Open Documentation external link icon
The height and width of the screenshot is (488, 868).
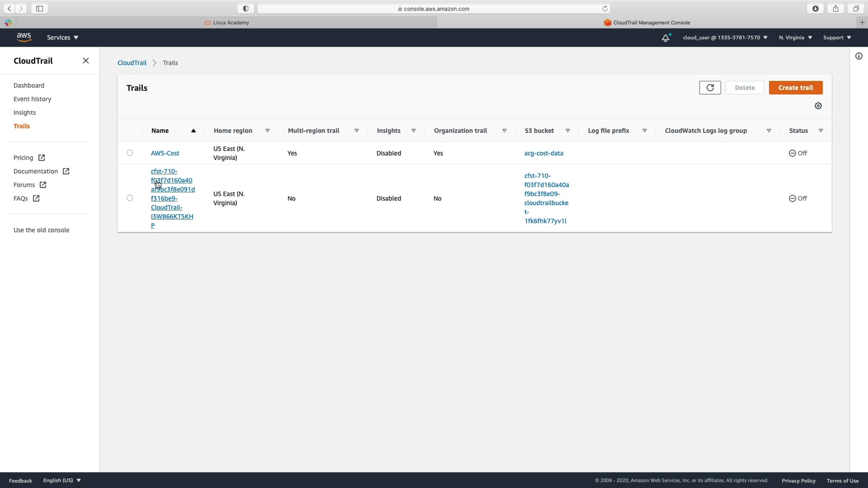pyautogui.click(x=66, y=171)
